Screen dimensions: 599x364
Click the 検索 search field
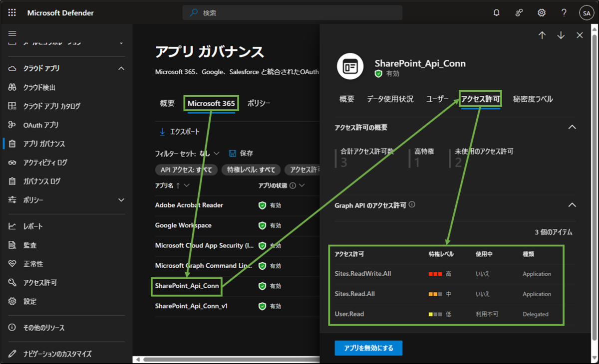(293, 13)
